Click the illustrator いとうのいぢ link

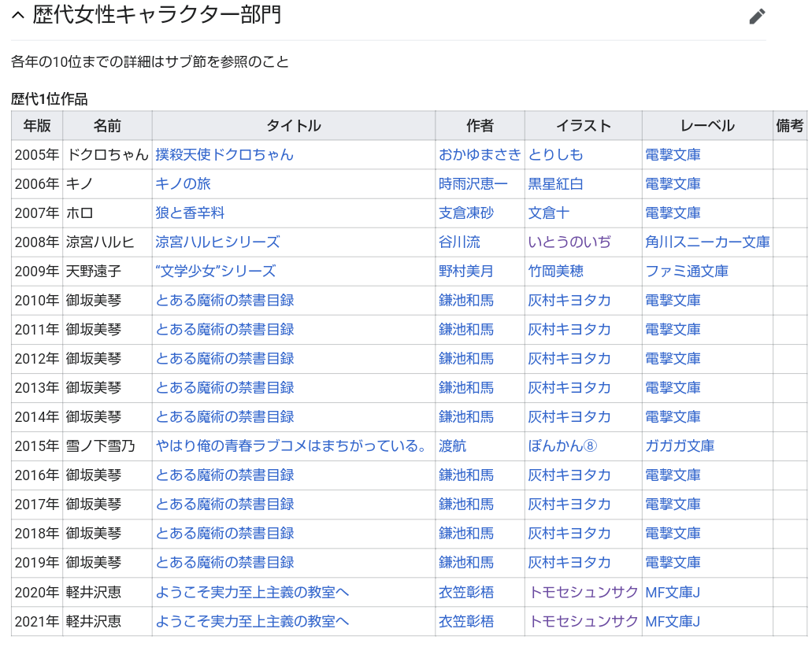[x=569, y=242]
